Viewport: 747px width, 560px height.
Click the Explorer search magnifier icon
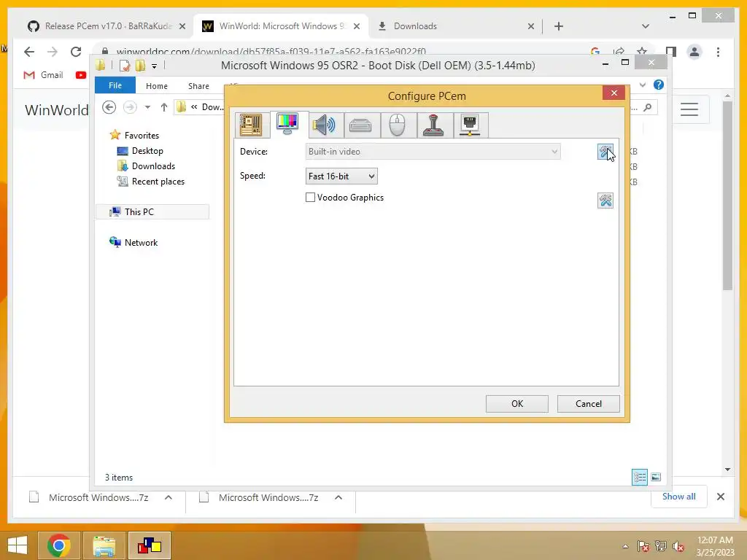click(647, 108)
